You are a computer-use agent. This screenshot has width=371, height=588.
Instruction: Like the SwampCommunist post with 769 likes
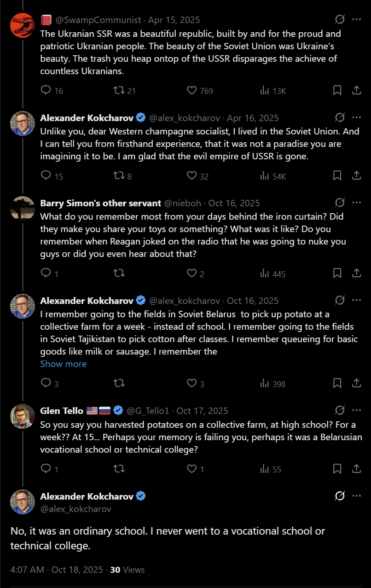coord(192,90)
